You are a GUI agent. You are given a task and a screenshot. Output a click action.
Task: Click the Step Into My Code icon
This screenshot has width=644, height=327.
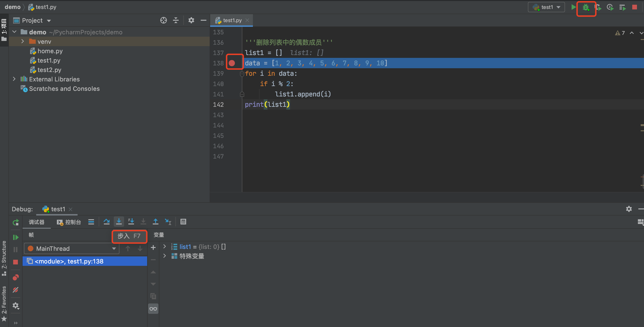(131, 222)
